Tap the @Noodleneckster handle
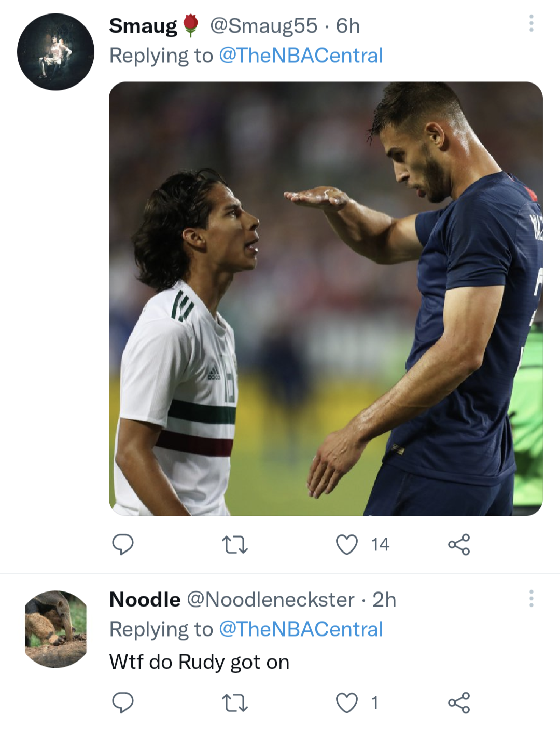Viewport: 560px width, 730px height. 270,600
